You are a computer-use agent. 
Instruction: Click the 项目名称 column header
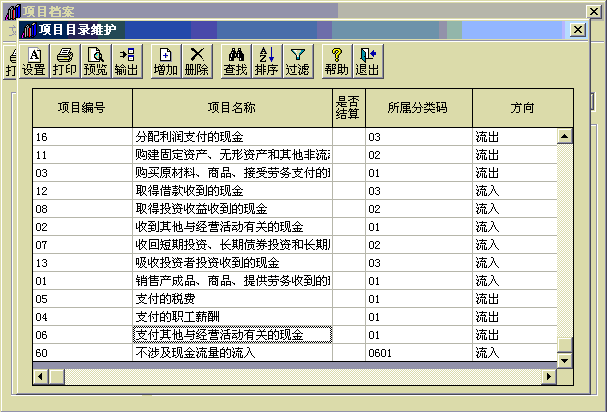pos(232,107)
